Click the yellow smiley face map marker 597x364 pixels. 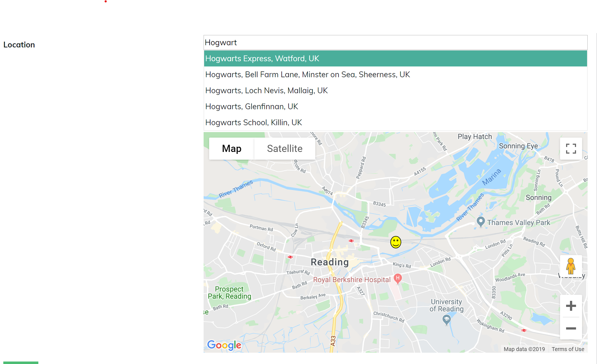point(396,242)
